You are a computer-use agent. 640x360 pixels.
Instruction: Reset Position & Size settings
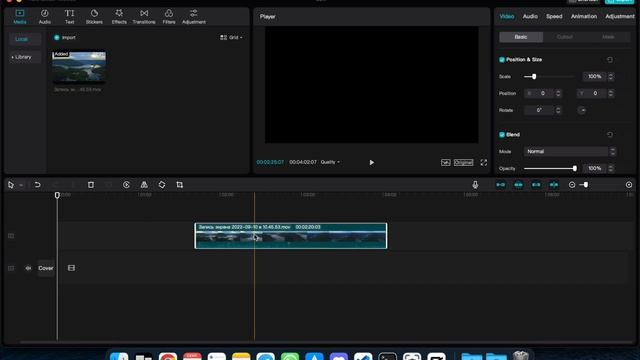(x=609, y=60)
